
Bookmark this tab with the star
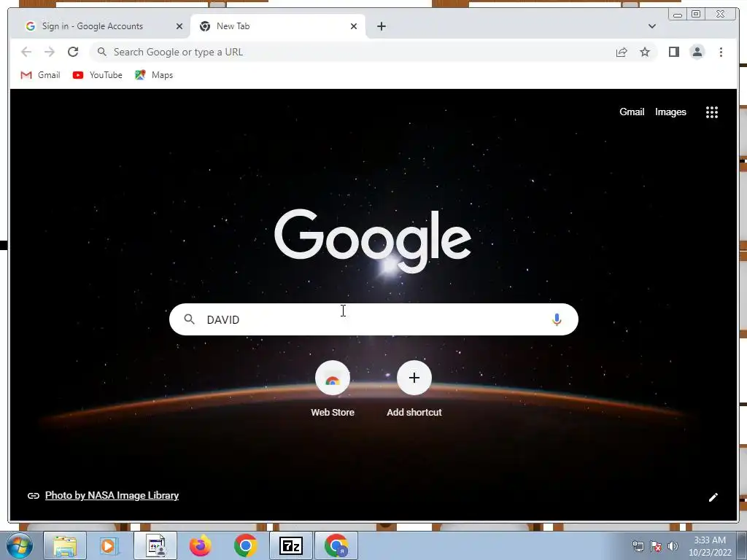(645, 52)
